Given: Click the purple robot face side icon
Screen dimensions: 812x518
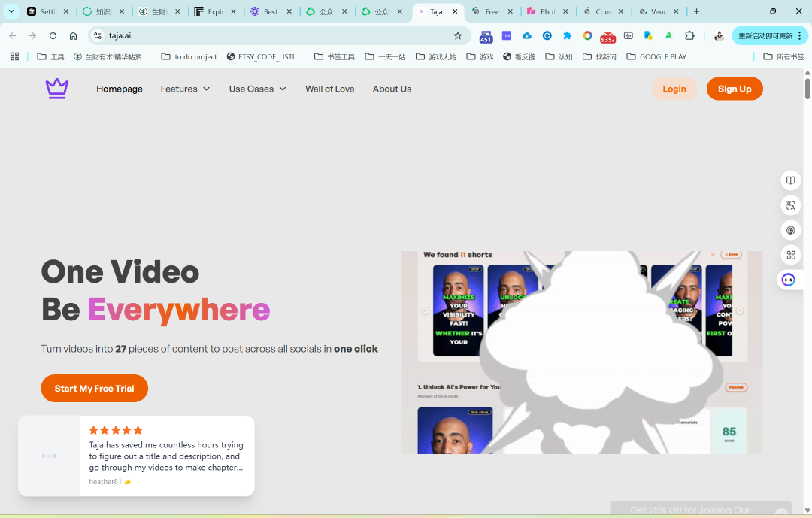Looking at the screenshot, I should coord(788,280).
